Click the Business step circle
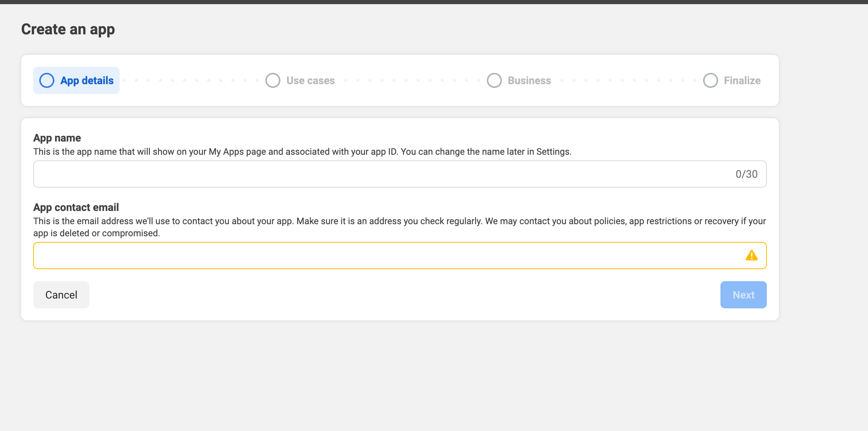 point(494,80)
